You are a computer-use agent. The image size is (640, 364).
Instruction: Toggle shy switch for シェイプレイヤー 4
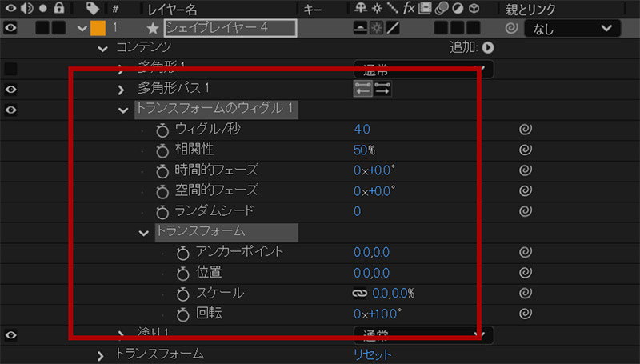click(360, 28)
